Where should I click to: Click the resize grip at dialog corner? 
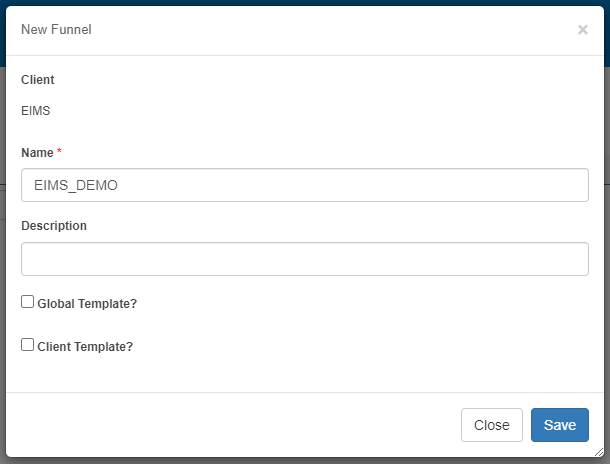click(599, 452)
